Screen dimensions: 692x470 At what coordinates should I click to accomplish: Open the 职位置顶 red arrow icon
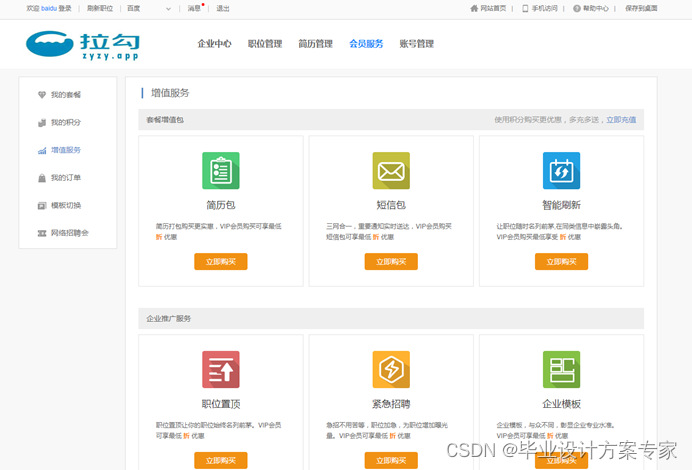pyautogui.click(x=221, y=369)
